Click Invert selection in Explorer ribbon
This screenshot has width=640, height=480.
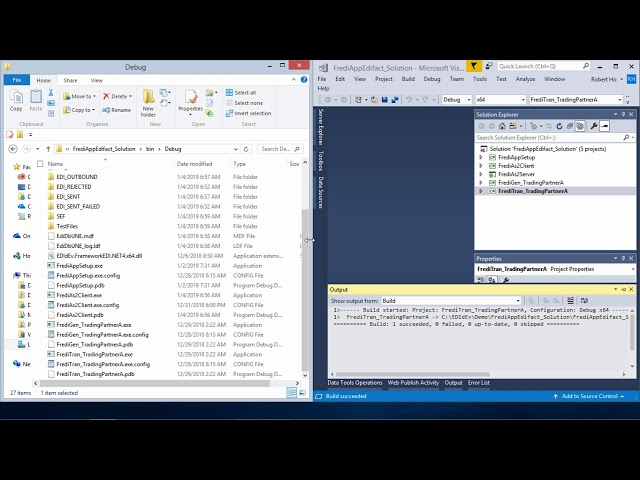248,113
